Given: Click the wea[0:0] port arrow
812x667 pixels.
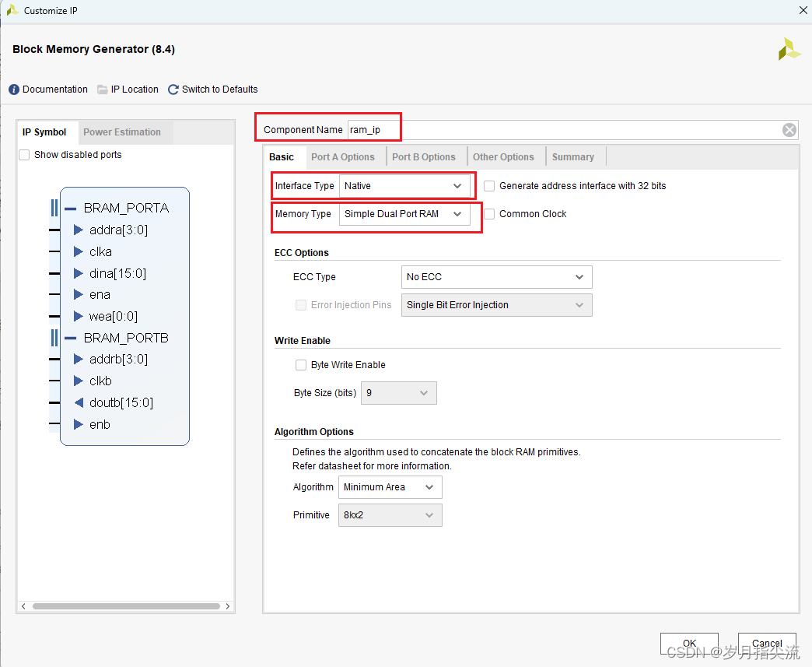Looking at the screenshot, I should click(79, 316).
